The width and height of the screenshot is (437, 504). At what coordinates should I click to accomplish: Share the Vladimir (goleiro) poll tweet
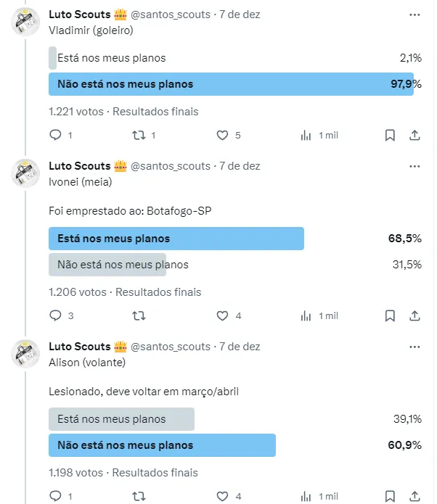click(x=414, y=136)
